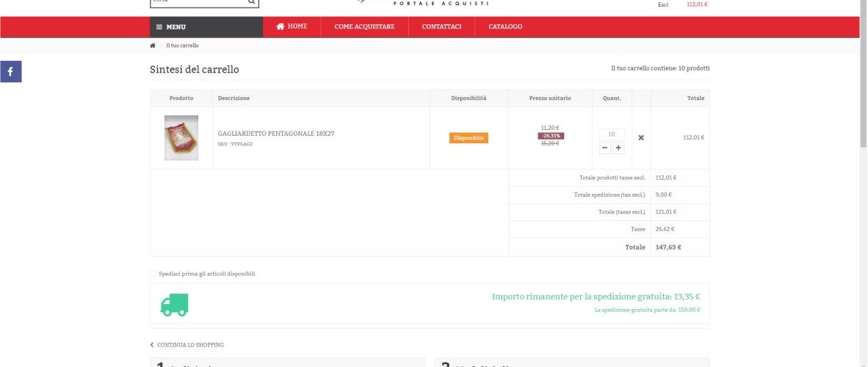Decrease quantity with minus button
The width and height of the screenshot is (868, 367).
604,148
